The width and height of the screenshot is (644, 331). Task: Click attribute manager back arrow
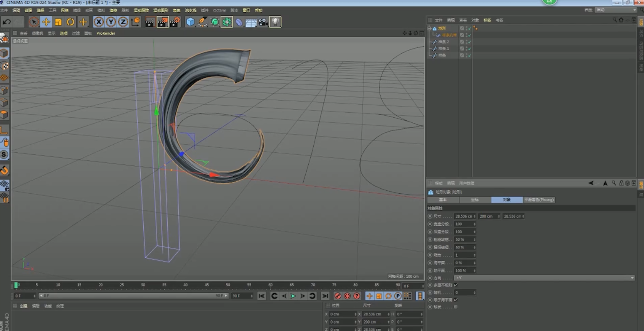[591, 183]
